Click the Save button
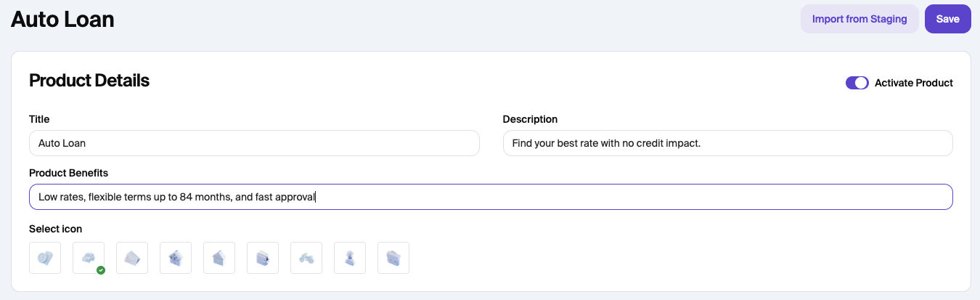The width and height of the screenshot is (980, 300). [947, 19]
